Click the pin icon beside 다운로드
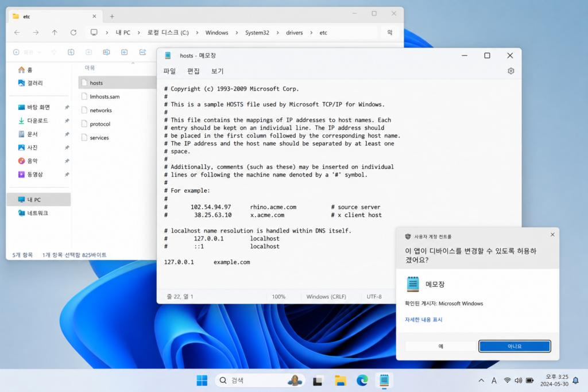Viewport: 588px width, 392px height. pyautogui.click(x=67, y=121)
